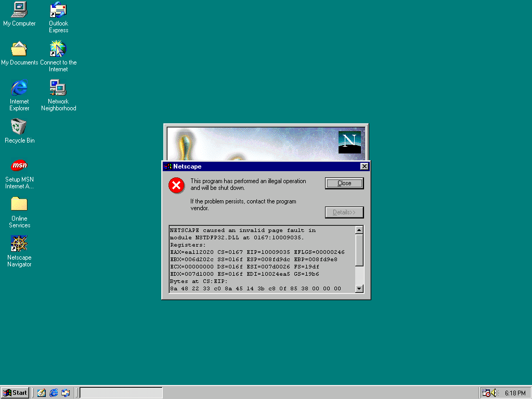Click the '8a 48 22 33 c0' bytes line

255,289
